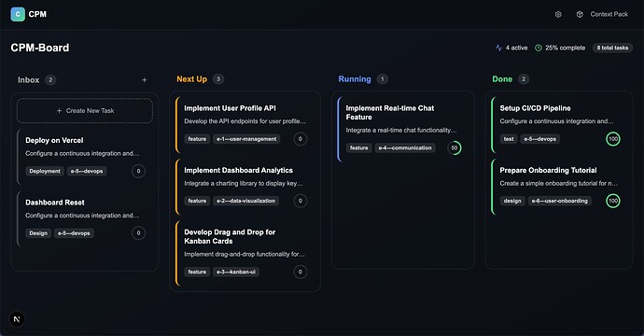This screenshot has height=336, width=644.
Task: Click the percent complete clock icon
Action: pyautogui.click(x=538, y=48)
